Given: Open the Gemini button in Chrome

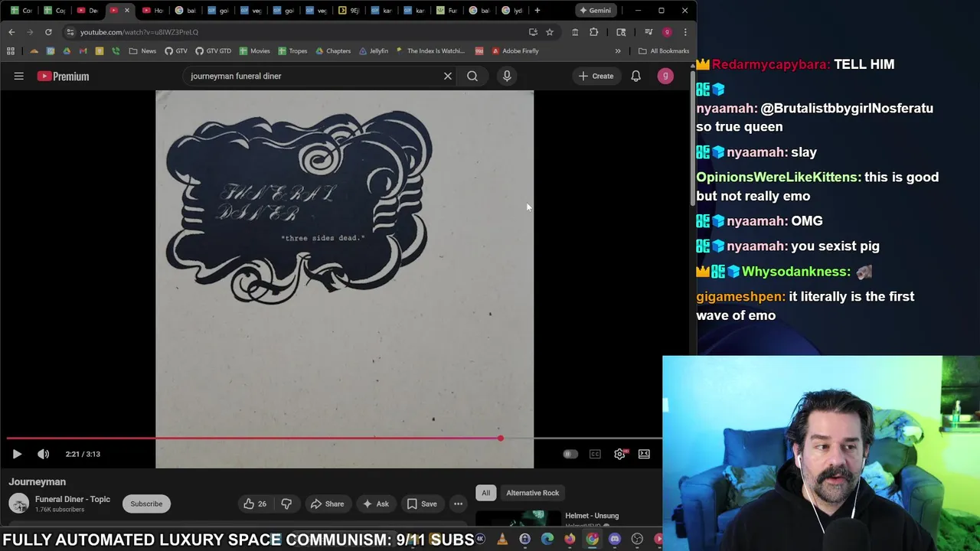Looking at the screenshot, I should point(595,11).
